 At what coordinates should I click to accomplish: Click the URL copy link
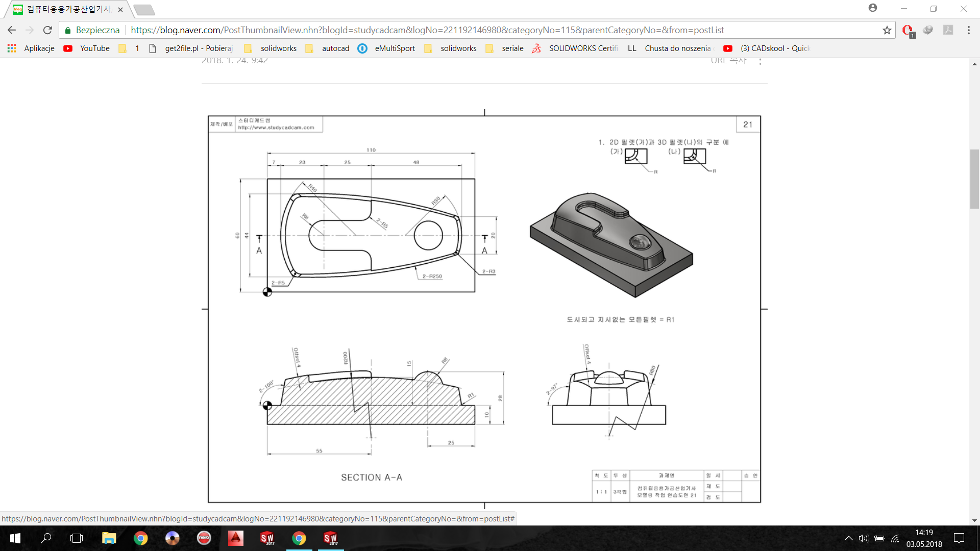tap(728, 61)
